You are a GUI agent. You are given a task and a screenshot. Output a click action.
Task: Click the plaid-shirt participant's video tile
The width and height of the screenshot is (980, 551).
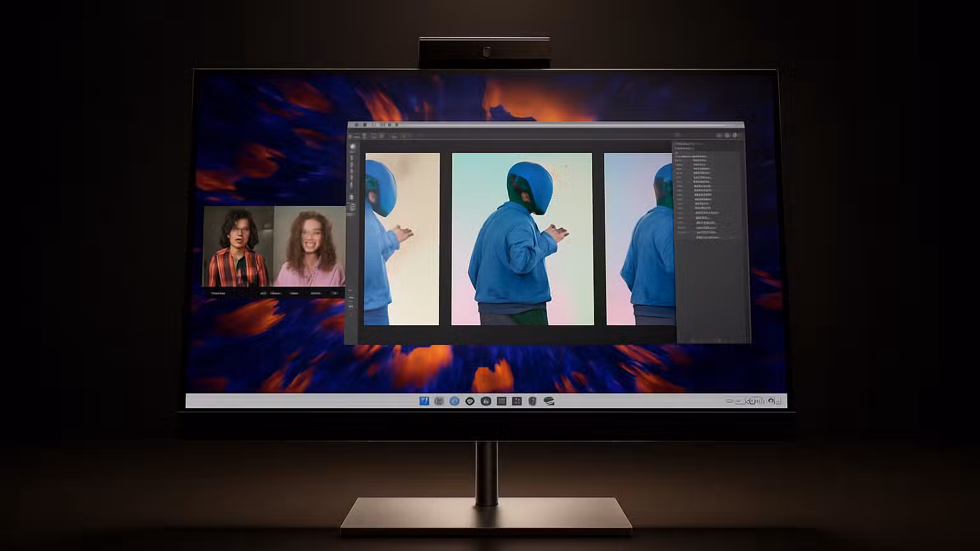238,246
